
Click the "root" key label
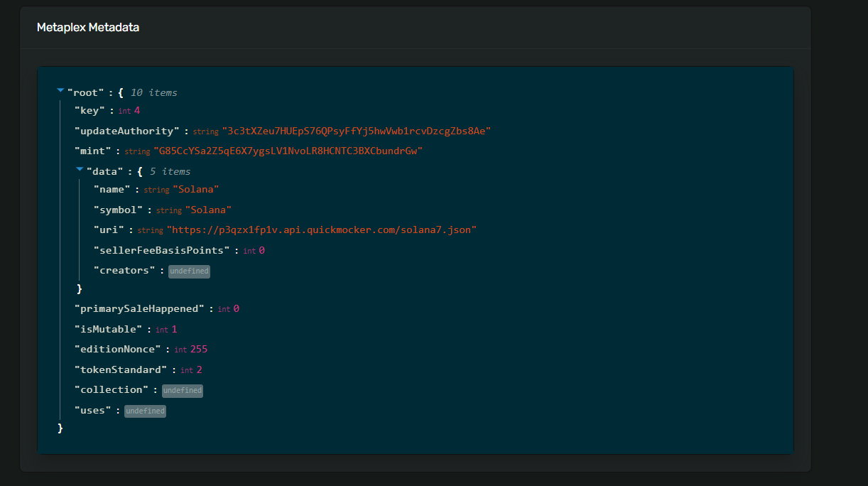[86, 93]
